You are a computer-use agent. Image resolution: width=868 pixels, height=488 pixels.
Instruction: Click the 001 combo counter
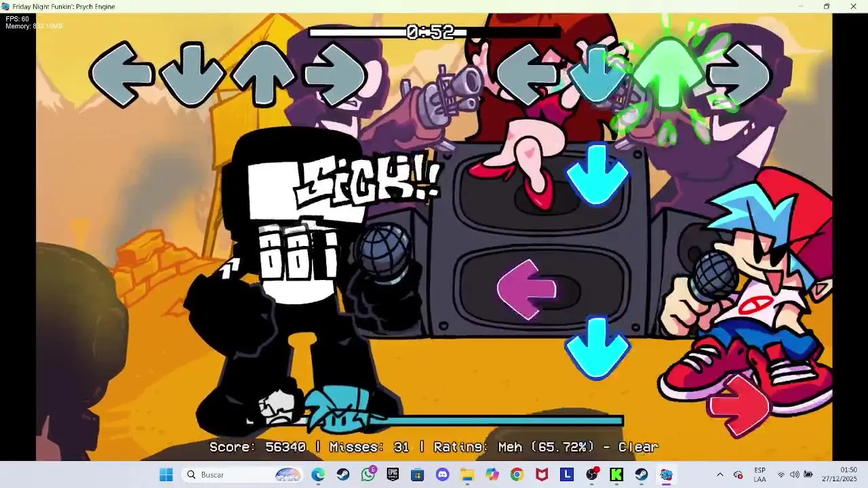click(x=298, y=252)
